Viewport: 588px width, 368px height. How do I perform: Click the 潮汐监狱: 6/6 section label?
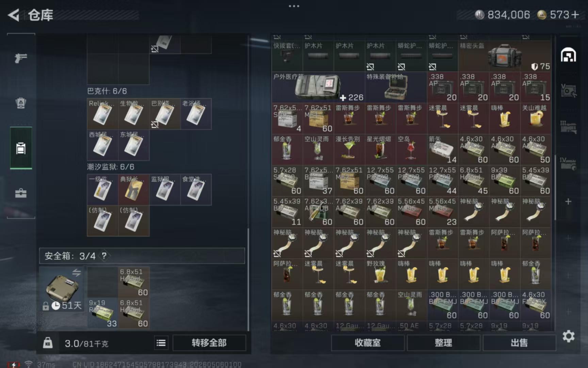[x=111, y=167]
